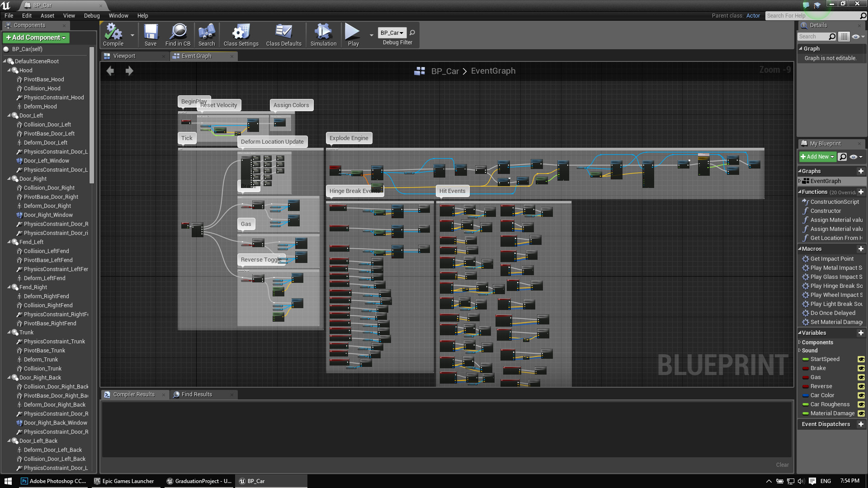Click Unreal Engine logo icon
This screenshot has width=868, height=488.
tap(6, 5)
